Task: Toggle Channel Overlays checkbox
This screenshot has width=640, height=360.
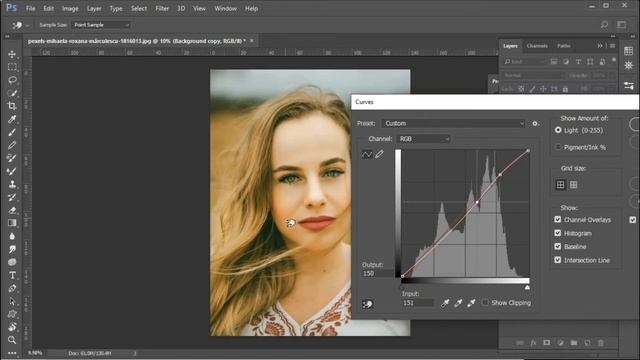Action: coord(558,220)
